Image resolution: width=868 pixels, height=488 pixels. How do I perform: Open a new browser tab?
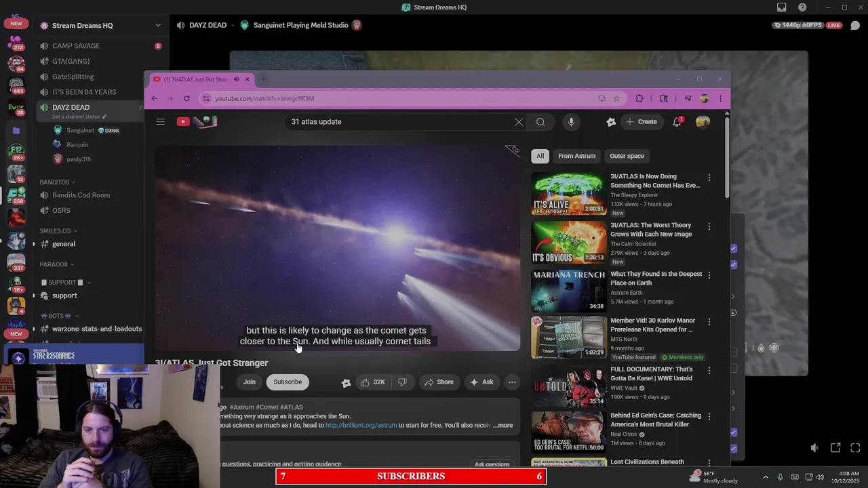[x=263, y=79]
